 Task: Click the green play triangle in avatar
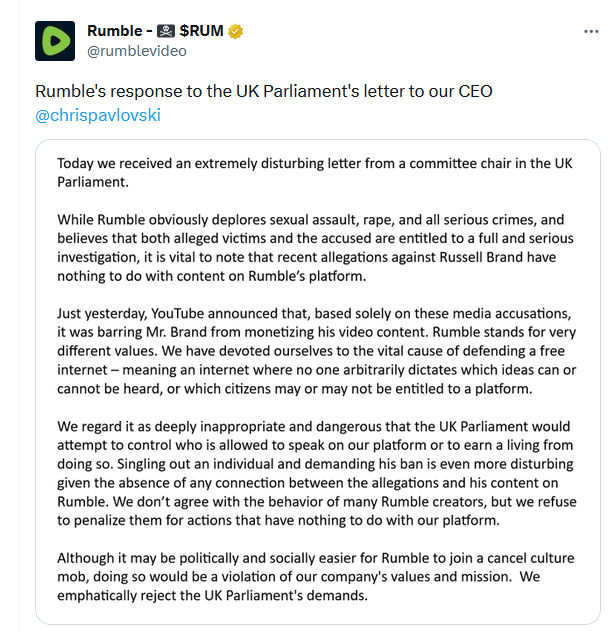click(56, 41)
